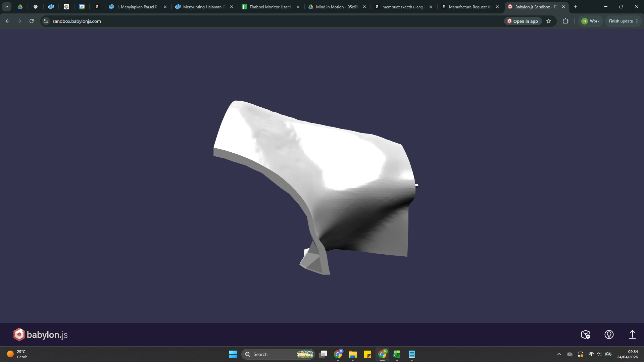Close the Manufacture Request tab
644x362 pixels.
pos(497,7)
